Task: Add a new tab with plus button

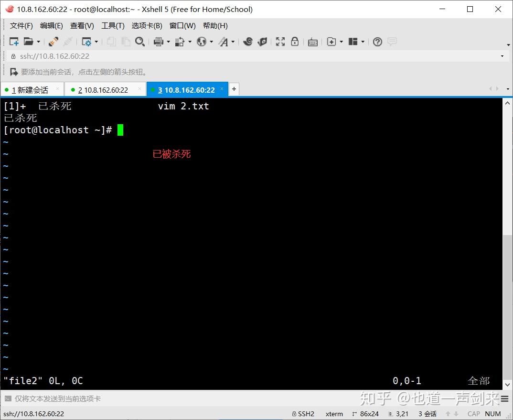Action: pos(234,89)
